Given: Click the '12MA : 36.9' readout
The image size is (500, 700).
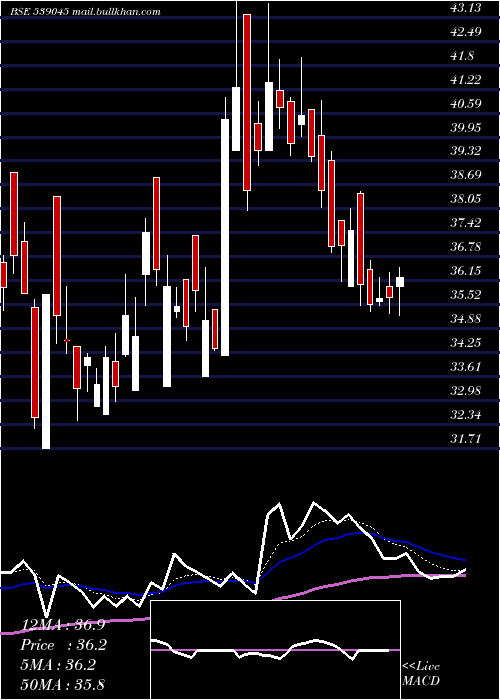Looking at the screenshot, I should click(x=63, y=625).
